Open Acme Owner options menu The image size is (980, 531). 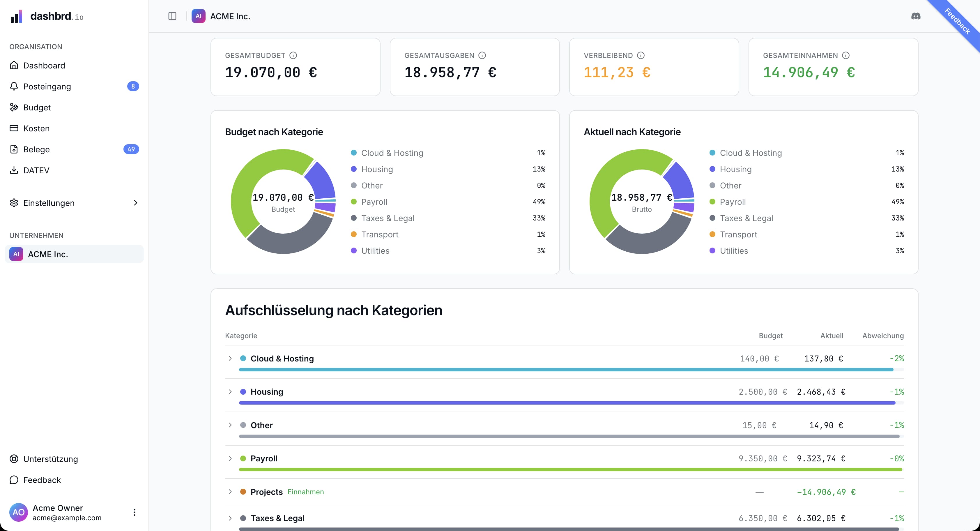pyautogui.click(x=134, y=512)
